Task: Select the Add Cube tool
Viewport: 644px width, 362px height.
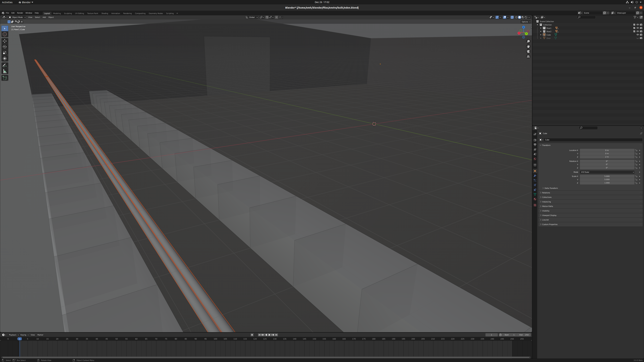Action: click(5, 78)
